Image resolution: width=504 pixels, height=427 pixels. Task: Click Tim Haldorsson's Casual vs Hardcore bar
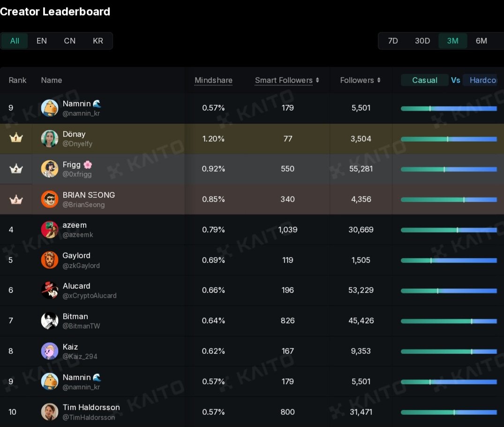click(449, 412)
